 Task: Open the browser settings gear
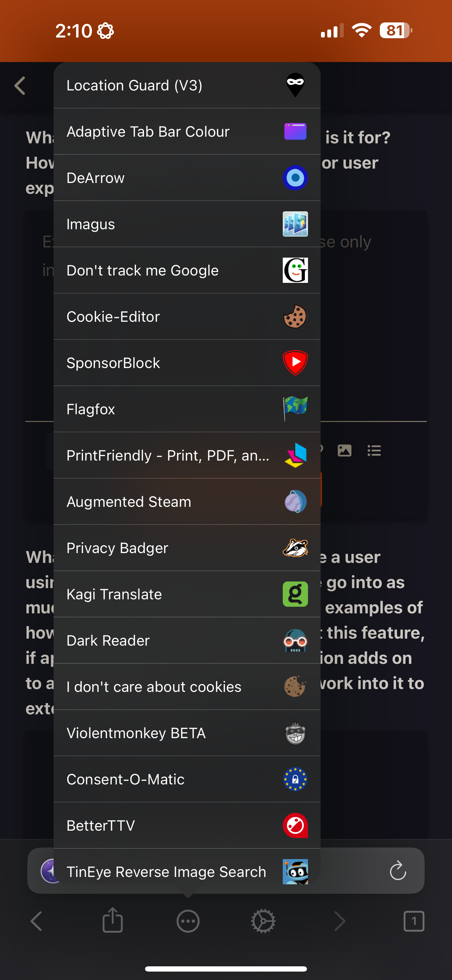point(263,921)
